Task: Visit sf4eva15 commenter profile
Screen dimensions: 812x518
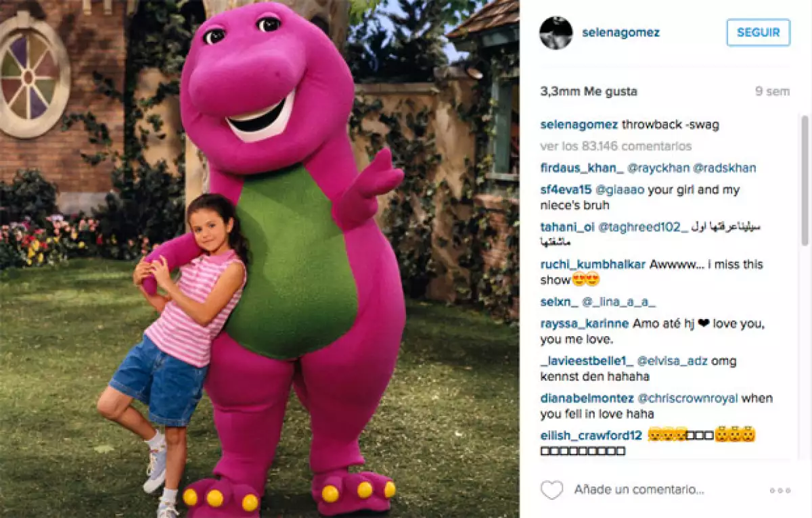Action: 567,190
